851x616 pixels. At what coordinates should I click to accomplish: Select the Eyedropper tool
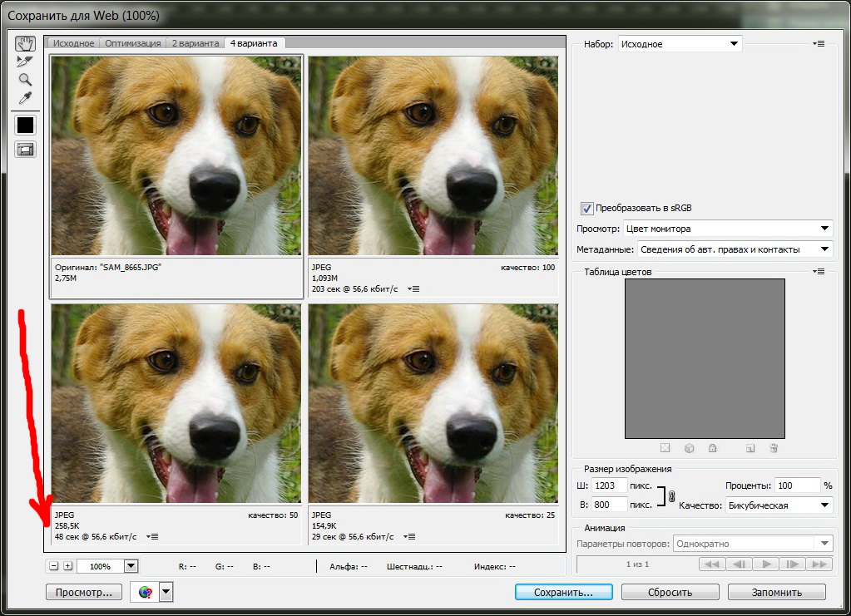point(25,99)
